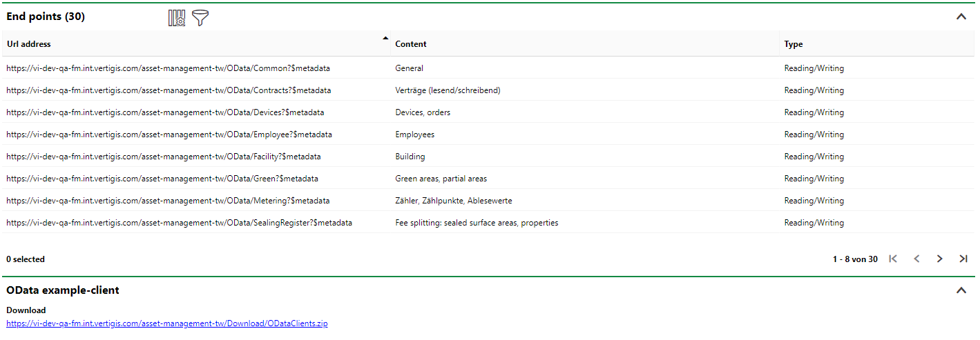Screen dimensions: 980x340
Task: Go to the first page
Action: [x=893, y=259]
